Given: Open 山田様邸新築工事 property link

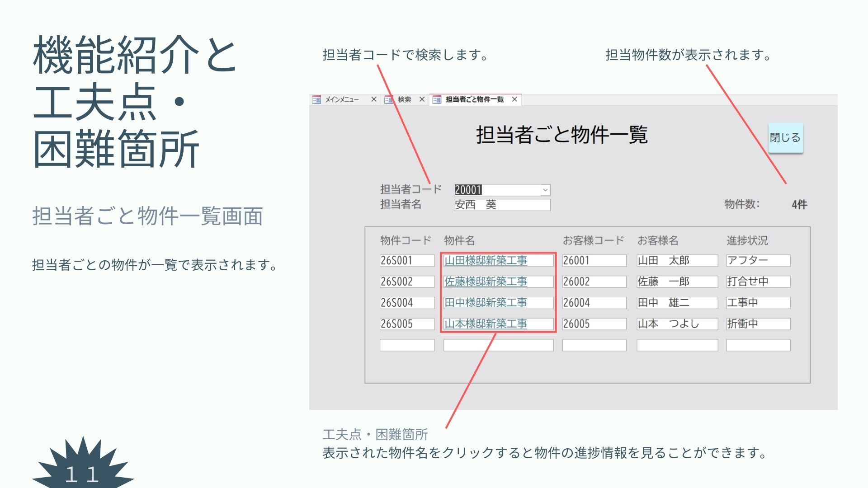Looking at the screenshot, I should [x=486, y=260].
